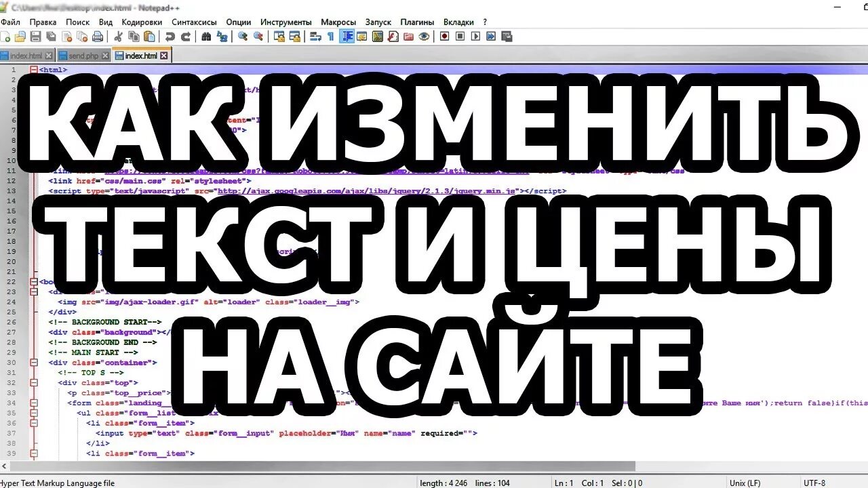Save the current file via toolbar
The width and height of the screenshot is (868, 488).
(x=35, y=37)
